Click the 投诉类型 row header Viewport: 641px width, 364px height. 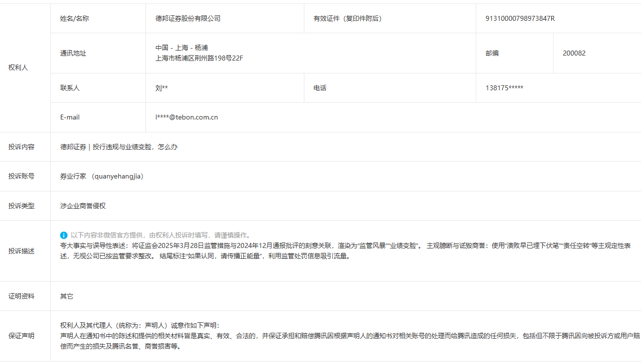tap(21, 206)
